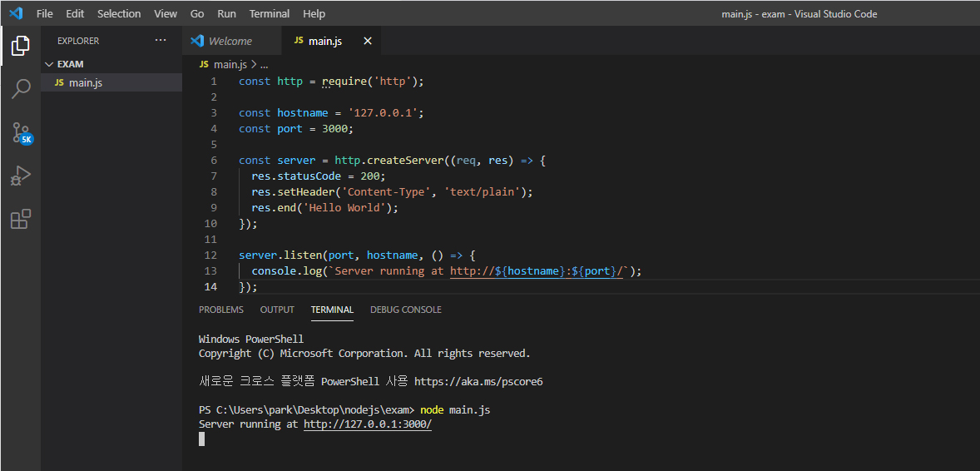Switch to the Welcome tab
Viewport: 980px width, 471px height.
(232, 42)
